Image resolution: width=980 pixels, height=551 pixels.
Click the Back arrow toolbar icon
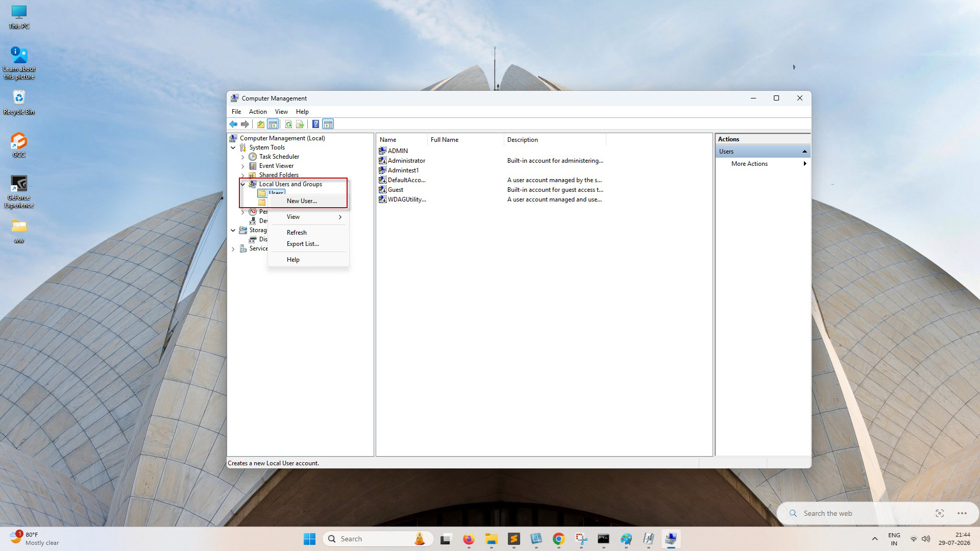click(x=233, y=124)
